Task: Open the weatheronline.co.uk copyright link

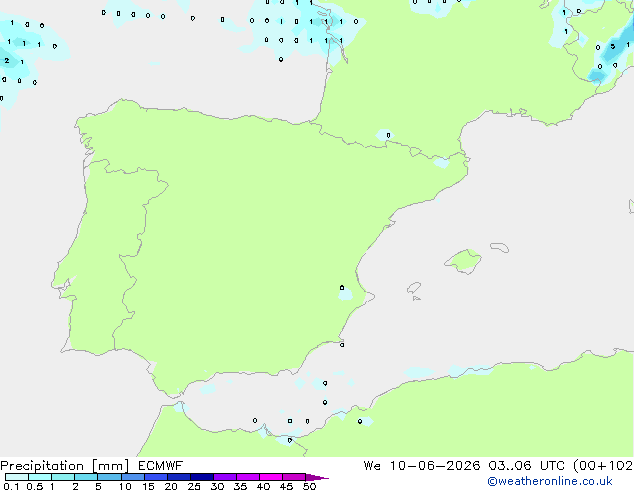Action: pyautogui.click(x=550, y=481)
